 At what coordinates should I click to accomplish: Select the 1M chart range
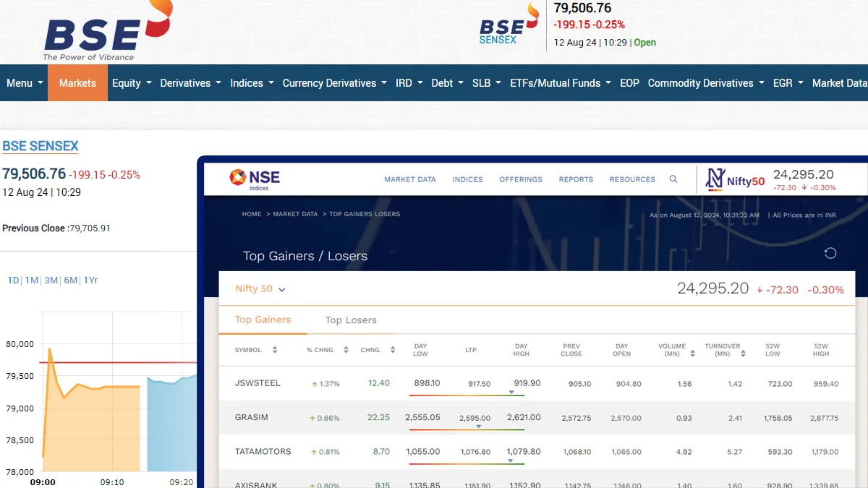click(32, 281)
